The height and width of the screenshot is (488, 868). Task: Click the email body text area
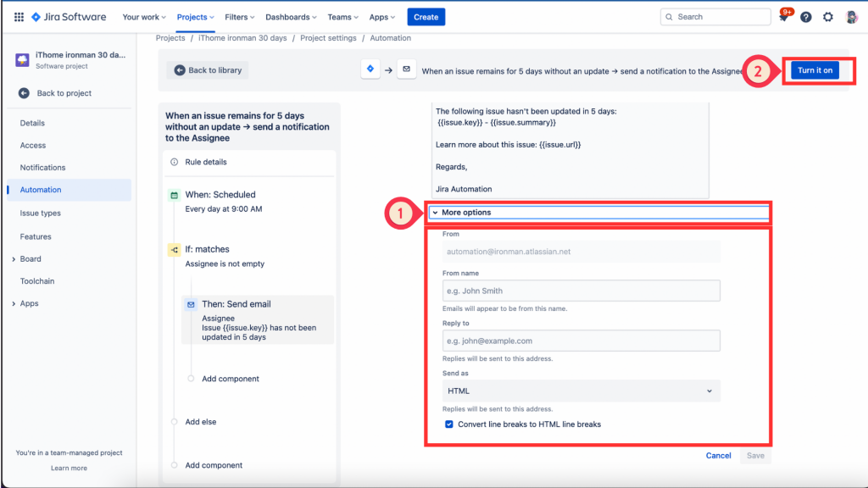point(570,150)
